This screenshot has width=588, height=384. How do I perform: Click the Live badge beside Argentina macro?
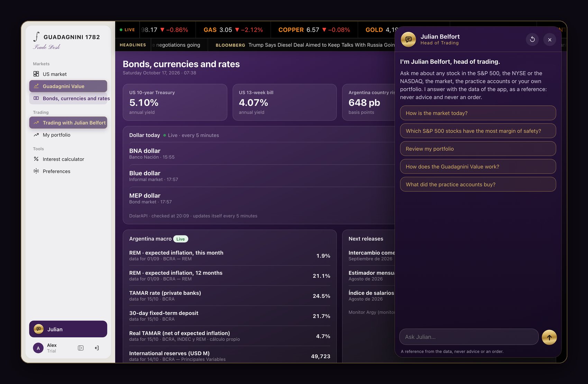181,239
